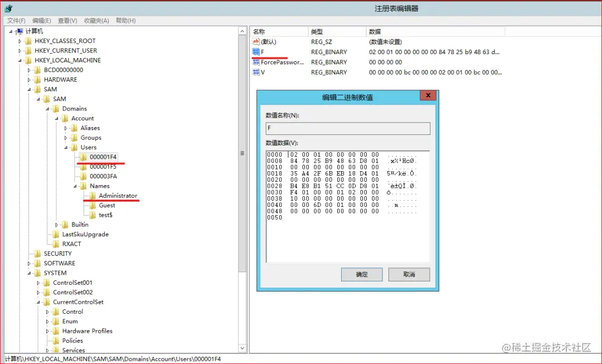Click the 计算机 computer icon

tap(20, 31)
